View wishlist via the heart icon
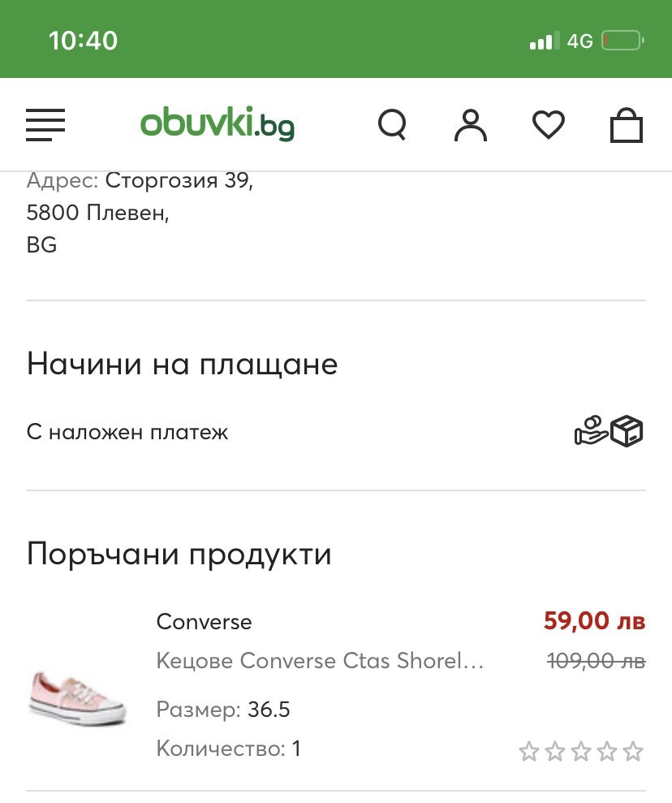The height and width of the screenshot is (803, 672). 548,125
